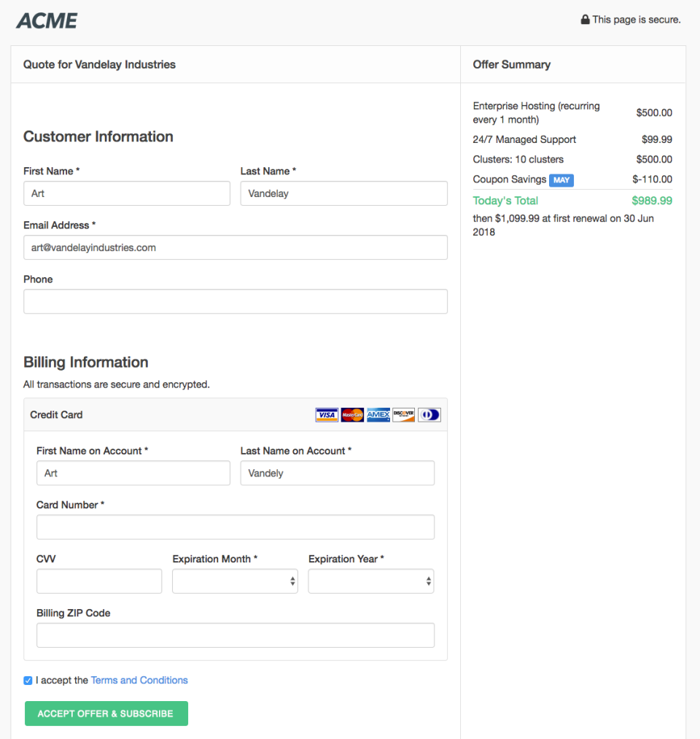Click the Billing ZIP Code field

(236, 635)
